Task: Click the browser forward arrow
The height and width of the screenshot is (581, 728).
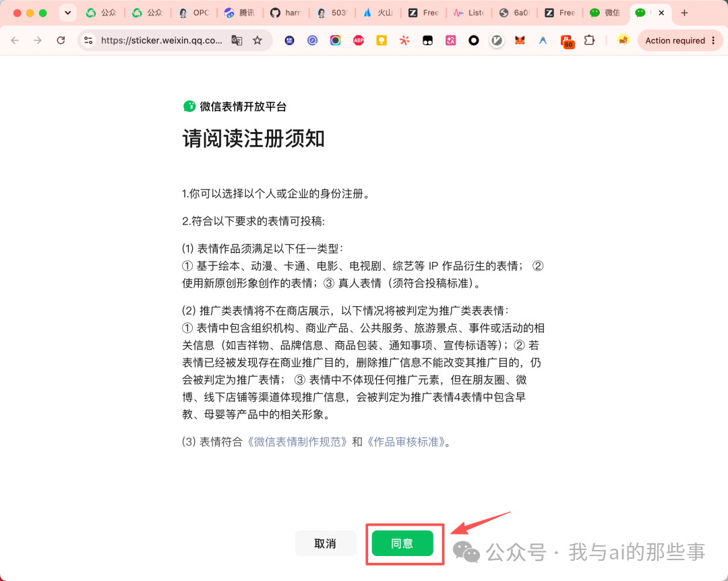Action: tap(38, 40)
